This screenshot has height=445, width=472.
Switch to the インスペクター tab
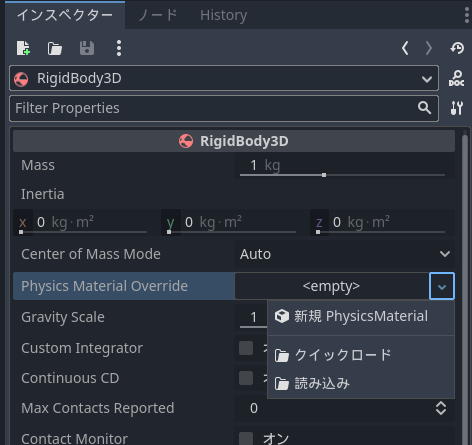pos(65,15)
